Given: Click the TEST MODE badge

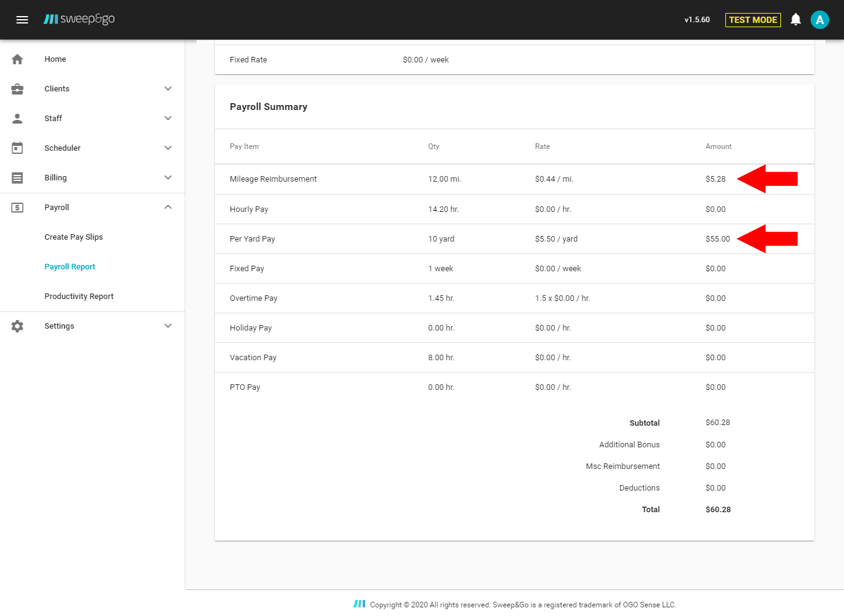Looking at the screenshot, I should [753, 20].
